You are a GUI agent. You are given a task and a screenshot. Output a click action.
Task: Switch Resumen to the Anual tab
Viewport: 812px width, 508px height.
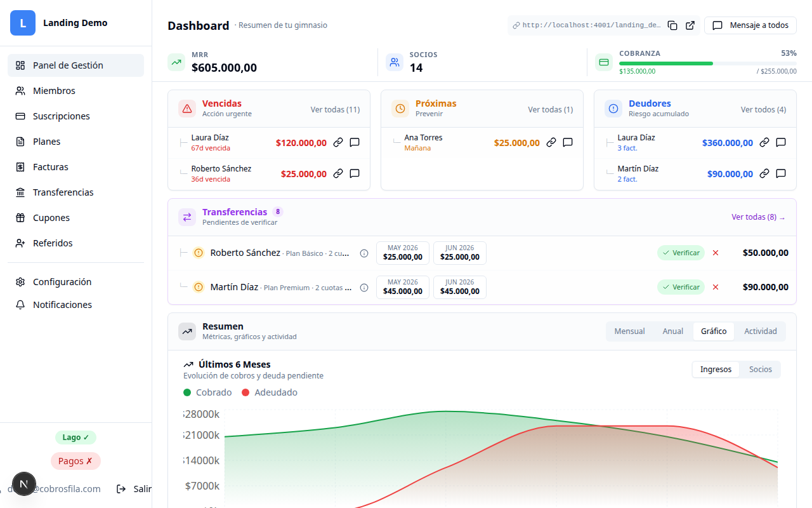672,331
